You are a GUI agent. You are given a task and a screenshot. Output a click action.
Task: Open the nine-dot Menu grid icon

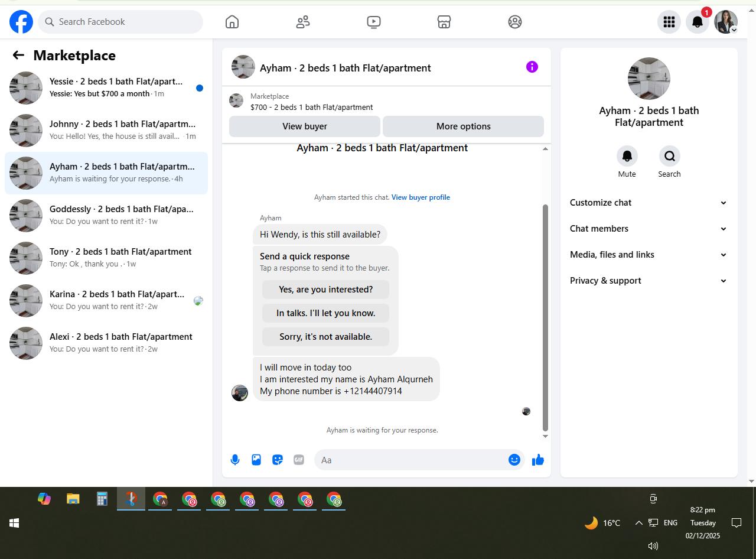[x=669, y=22]
